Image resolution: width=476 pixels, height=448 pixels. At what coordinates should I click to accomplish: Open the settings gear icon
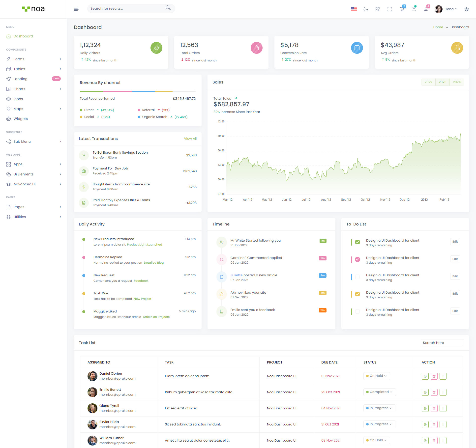(x=466, y=9)
